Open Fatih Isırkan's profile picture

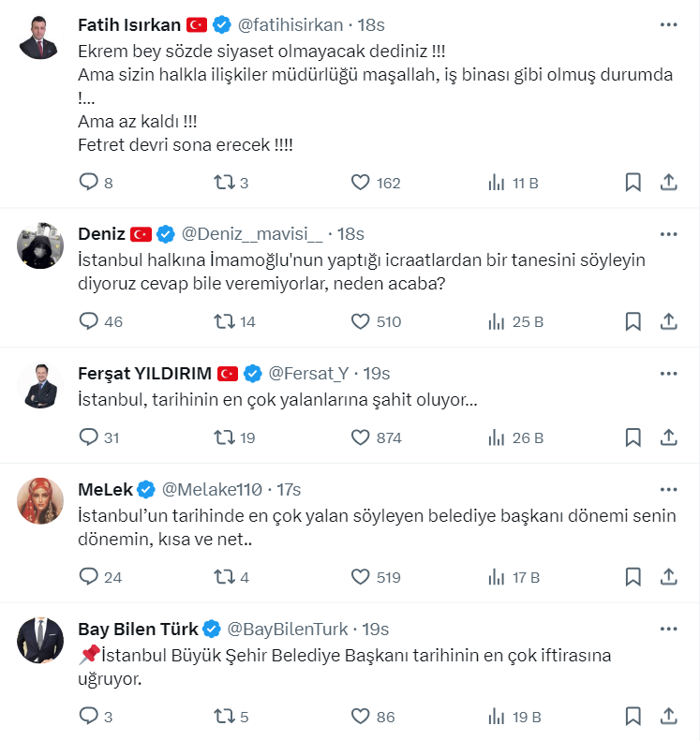coord(40,37)
